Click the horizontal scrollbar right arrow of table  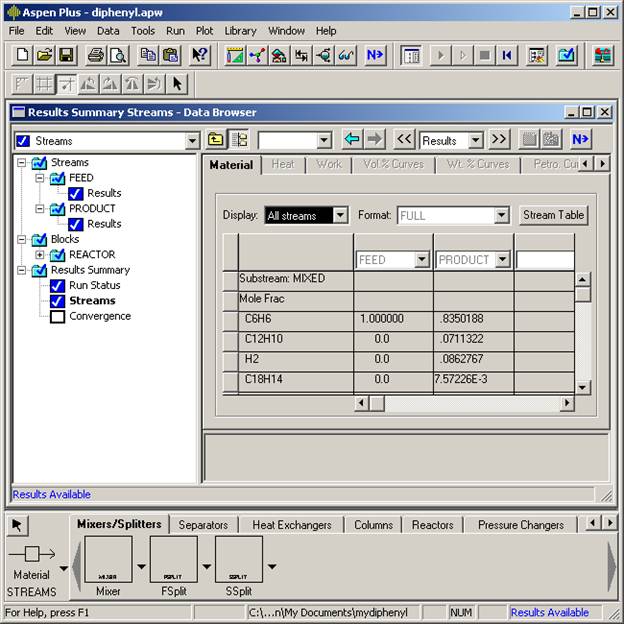pos(567,403)
